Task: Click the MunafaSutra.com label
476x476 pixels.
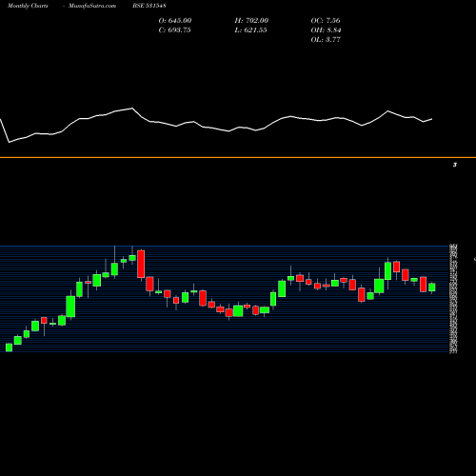Action: coord(92,6)
